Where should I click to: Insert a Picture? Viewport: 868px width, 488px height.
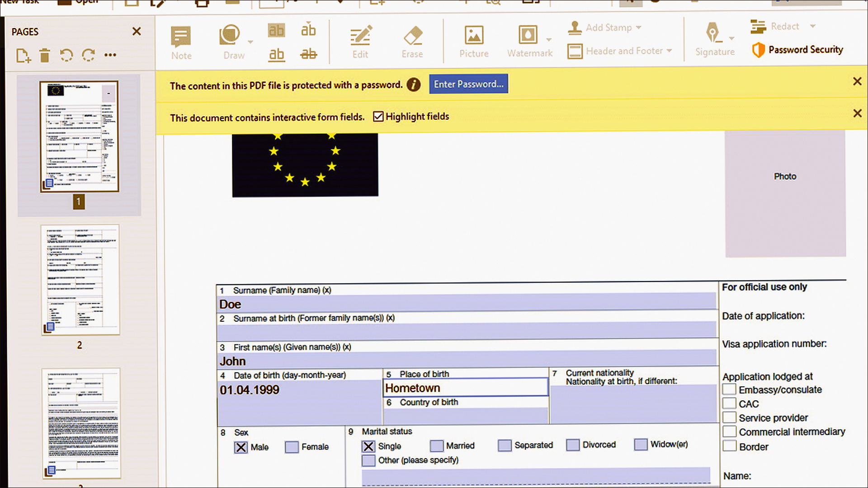coord(474,42)
